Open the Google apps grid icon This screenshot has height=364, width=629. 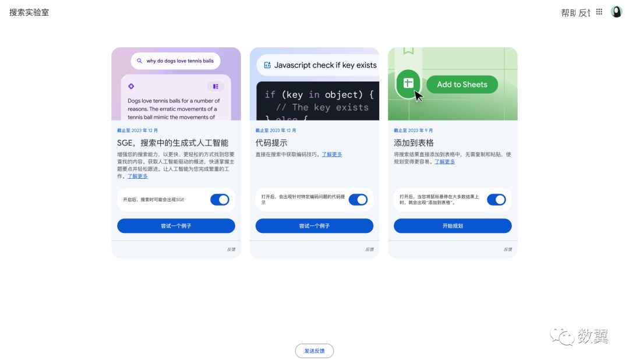pyautogui.click(x=599, y=12)
